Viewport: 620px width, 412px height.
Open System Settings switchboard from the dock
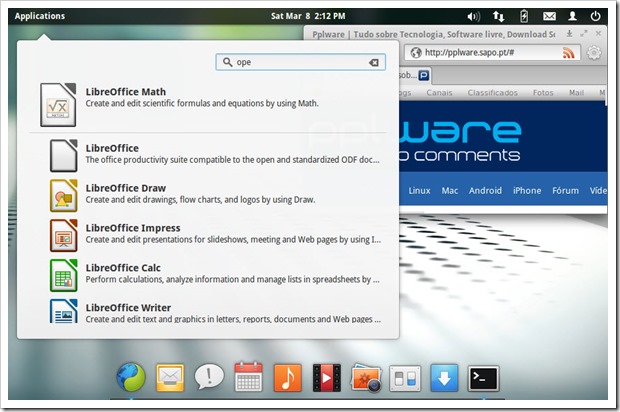click(x=405, y=378)
